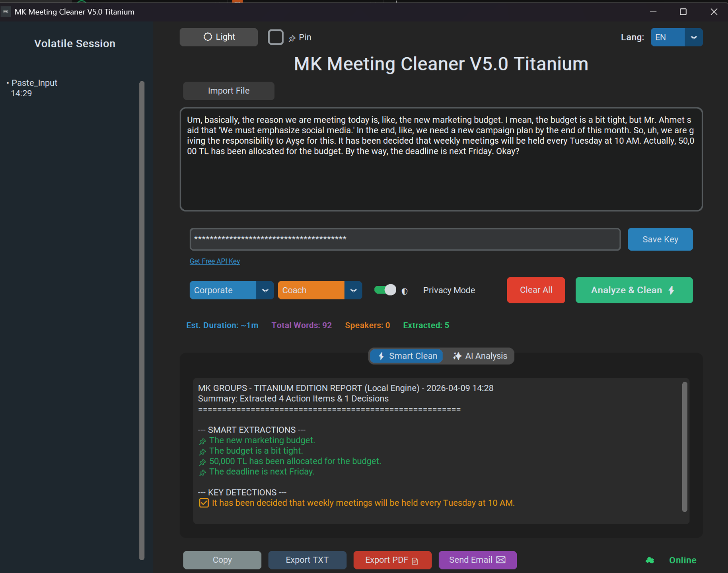This screenshot has height=573, width=728.
Task: Click inside the masked API key field
Action: pos(405,239)
